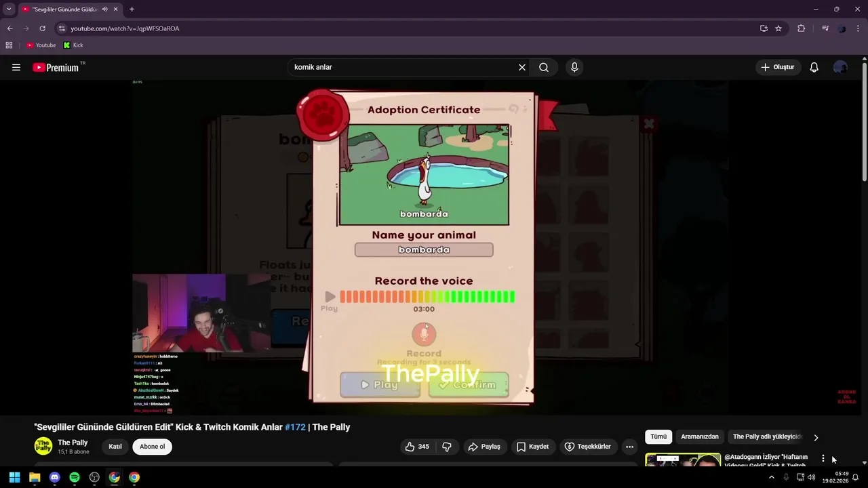Bookmark this page with star

[x=778, y=28]
